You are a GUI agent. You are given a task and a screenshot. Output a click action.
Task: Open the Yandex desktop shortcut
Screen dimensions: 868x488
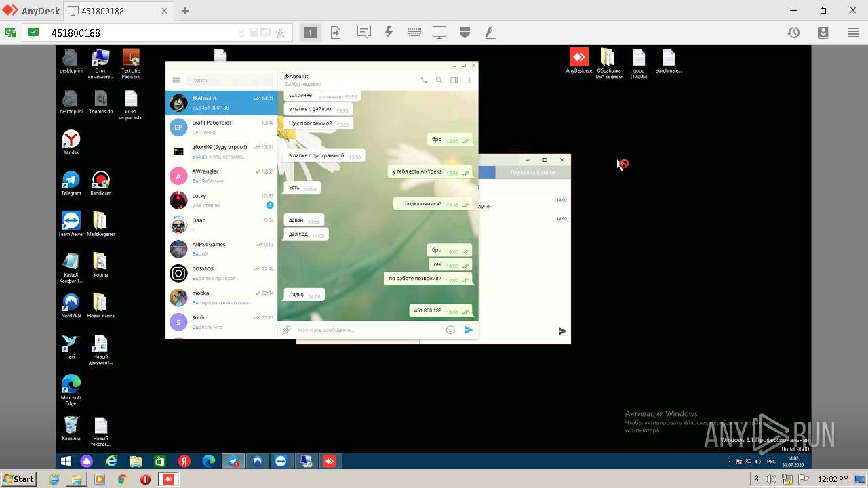coord(71,143)
